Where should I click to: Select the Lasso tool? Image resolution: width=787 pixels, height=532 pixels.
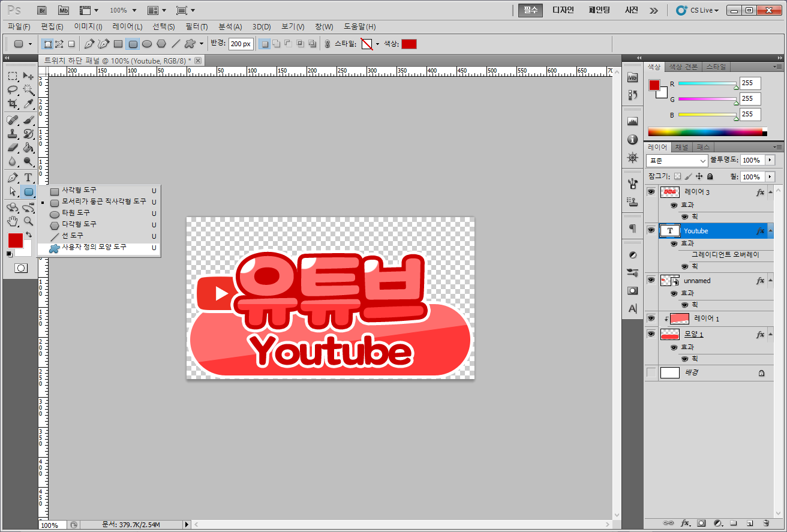13,90
